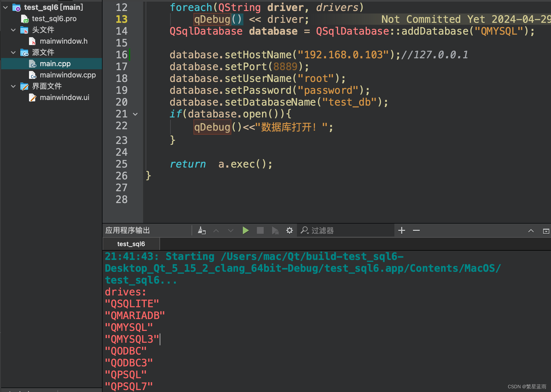Viewport: 551px width, 392px height.
Task: Click the green Run play button
Action: 245,231
